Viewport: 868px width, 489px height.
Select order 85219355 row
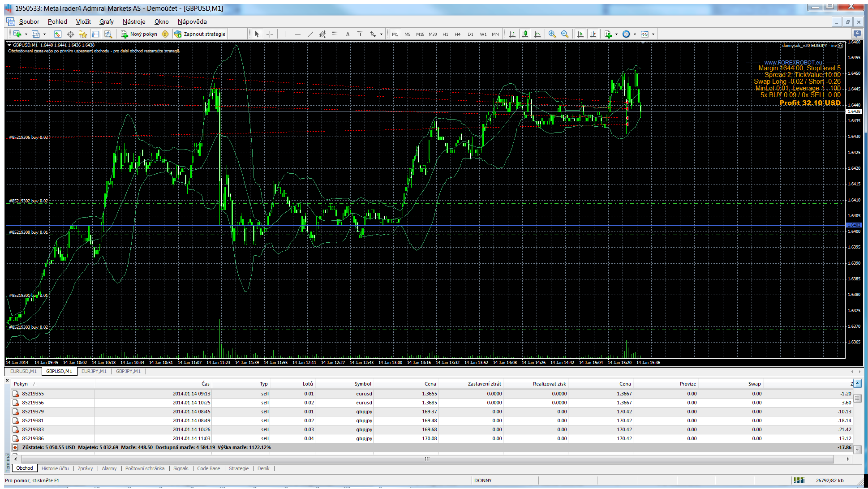(x=432, y=394)
